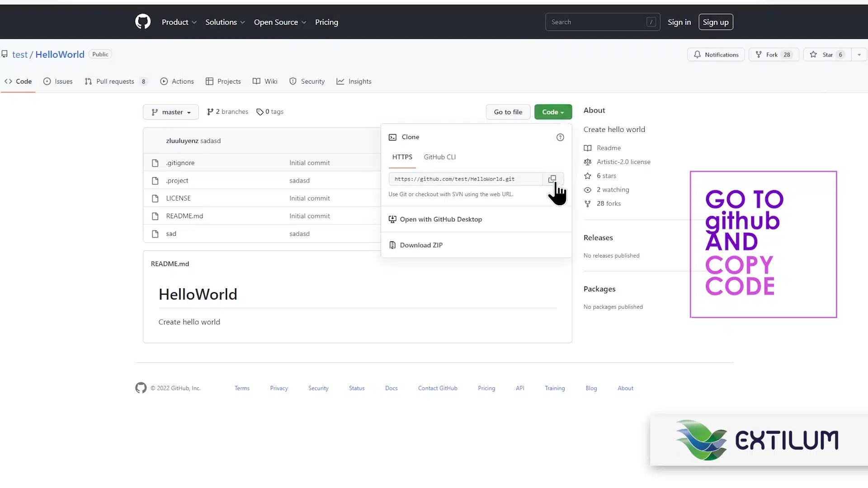Screen dimensions: 868x488
Task: Click the Status footer link
Action: tap(357, 388)
